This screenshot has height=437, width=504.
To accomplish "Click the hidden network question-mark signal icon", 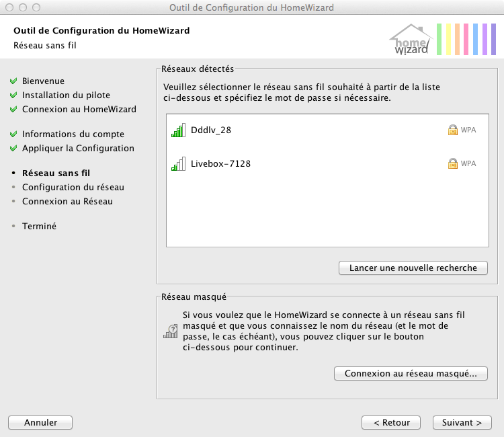I will 171,331.
